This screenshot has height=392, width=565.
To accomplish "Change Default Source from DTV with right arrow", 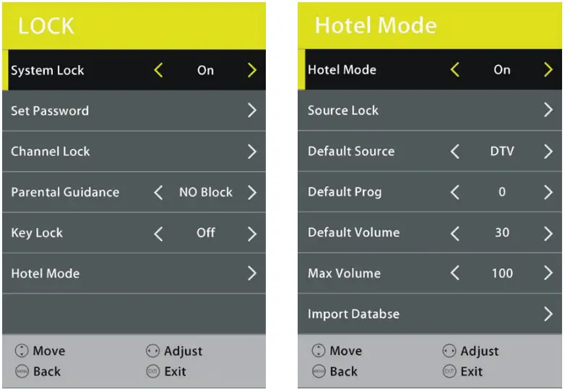I will [x=548, y=152].
